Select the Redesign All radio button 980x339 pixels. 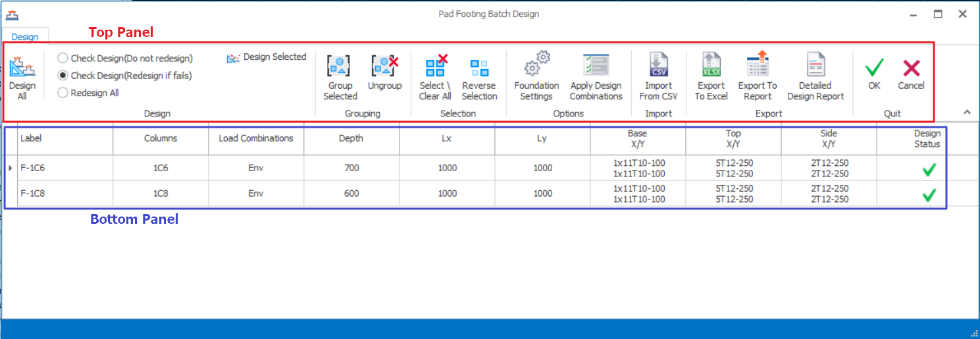point(63,93)
